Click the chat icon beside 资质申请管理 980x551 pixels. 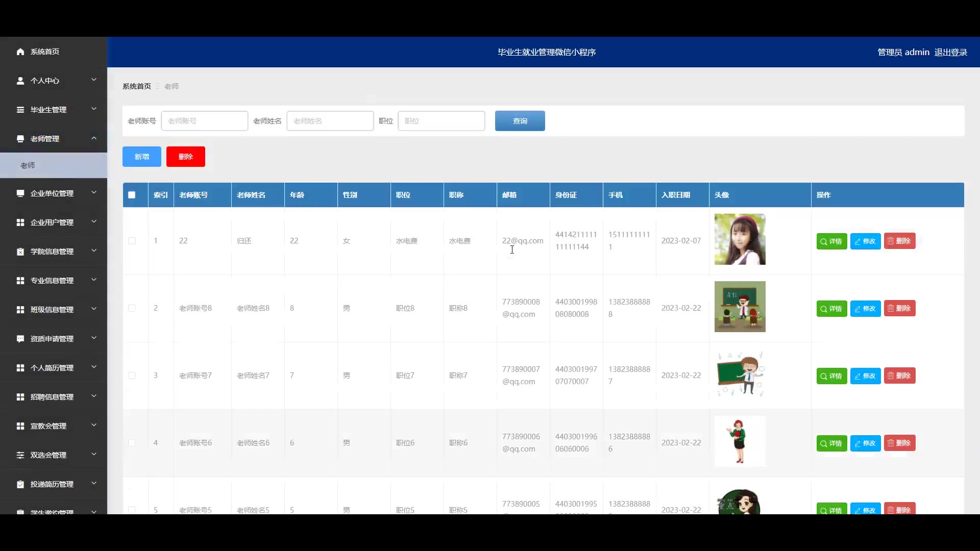(20, 339)
